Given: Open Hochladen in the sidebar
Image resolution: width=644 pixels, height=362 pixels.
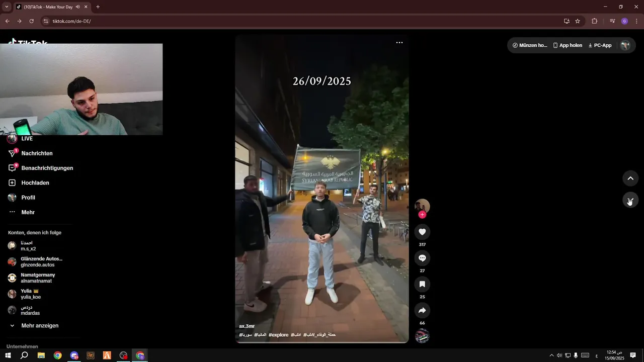Looking at the screenshot, I should (35, 183).
